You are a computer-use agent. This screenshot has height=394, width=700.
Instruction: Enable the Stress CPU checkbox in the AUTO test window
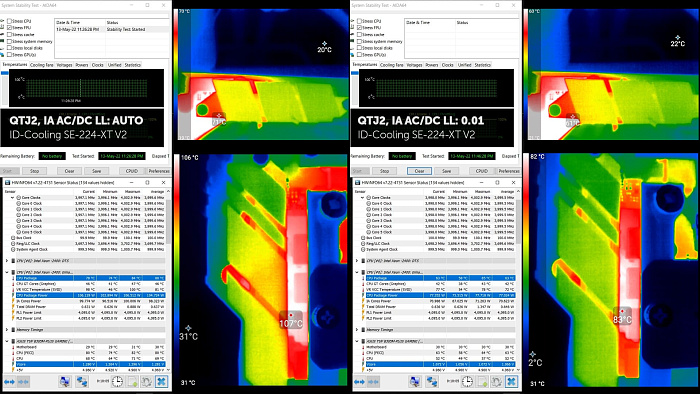click(x=9, y=21)
